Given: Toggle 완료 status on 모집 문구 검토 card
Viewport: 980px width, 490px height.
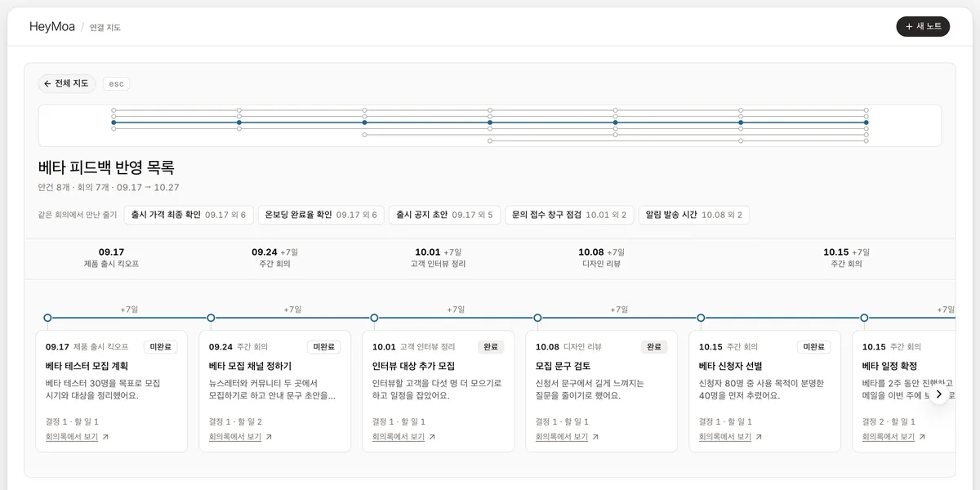Looking at the screenshot, I should tap(654, 347).
